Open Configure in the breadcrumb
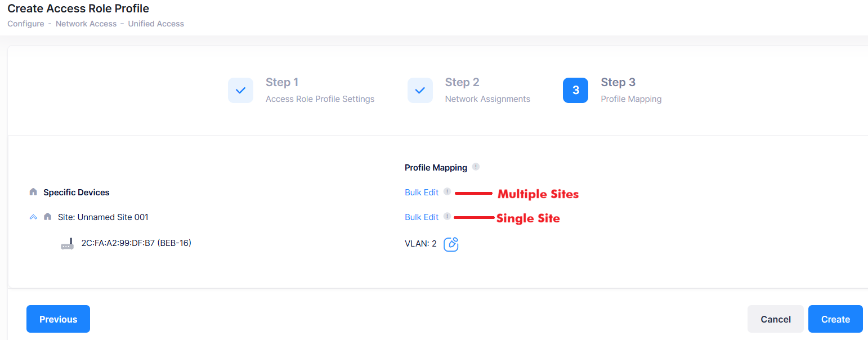868x340 pixels. (25, 24)
